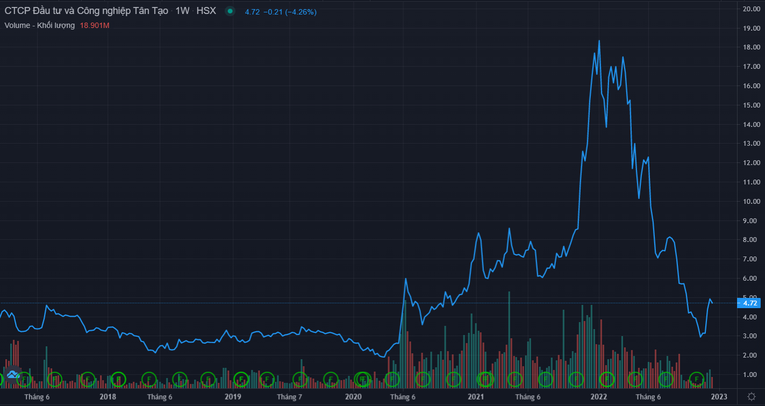Viewport: 765px width, 406px height.
Task: Click the current price tag 4.72 on axis
Action: [x=750, y=302]
